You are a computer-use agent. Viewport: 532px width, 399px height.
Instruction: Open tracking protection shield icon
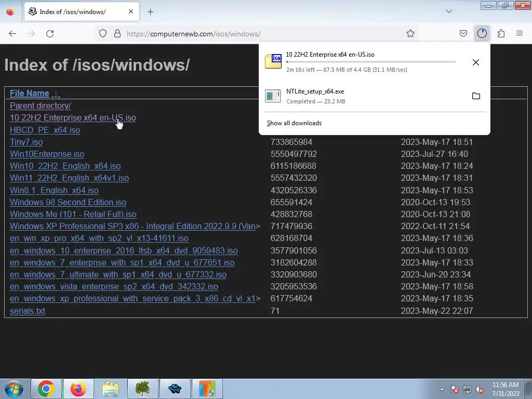[x=103, y=33]
